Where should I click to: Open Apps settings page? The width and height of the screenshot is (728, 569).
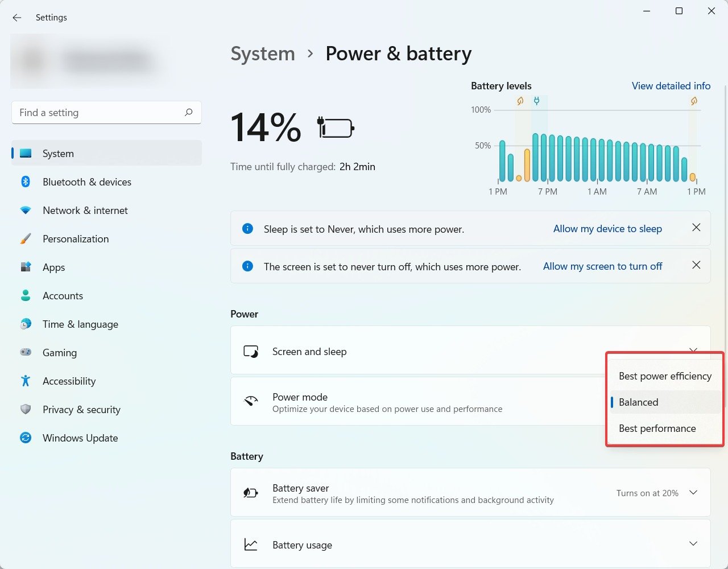click(x=106, y=267)
